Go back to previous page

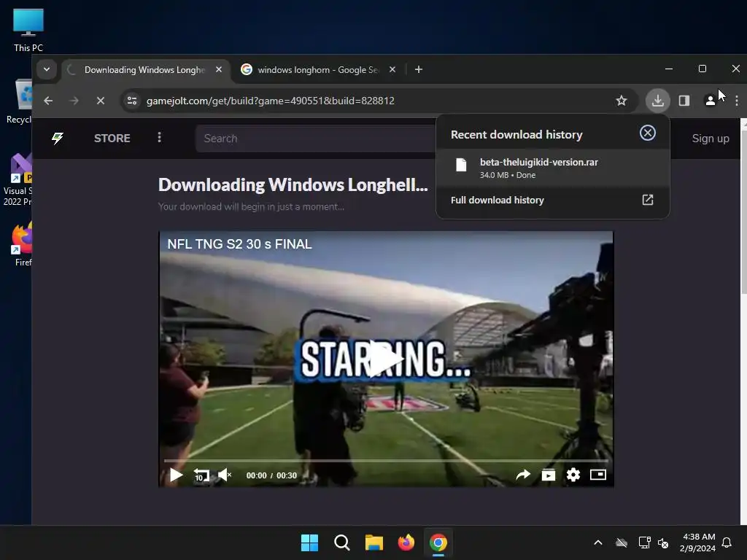[x=48, y=101]
